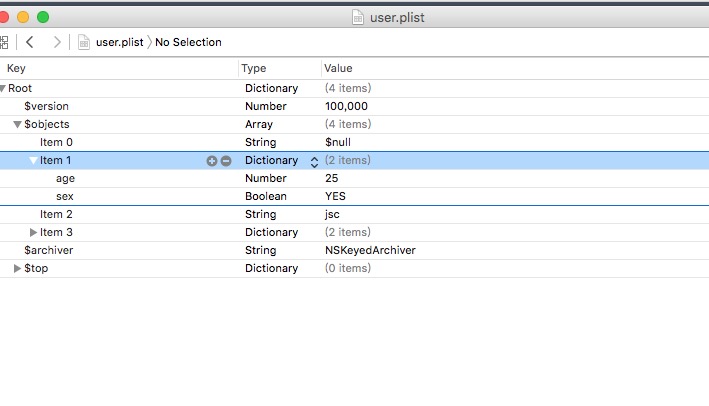Go back with the left arrow

coord(30,42)
